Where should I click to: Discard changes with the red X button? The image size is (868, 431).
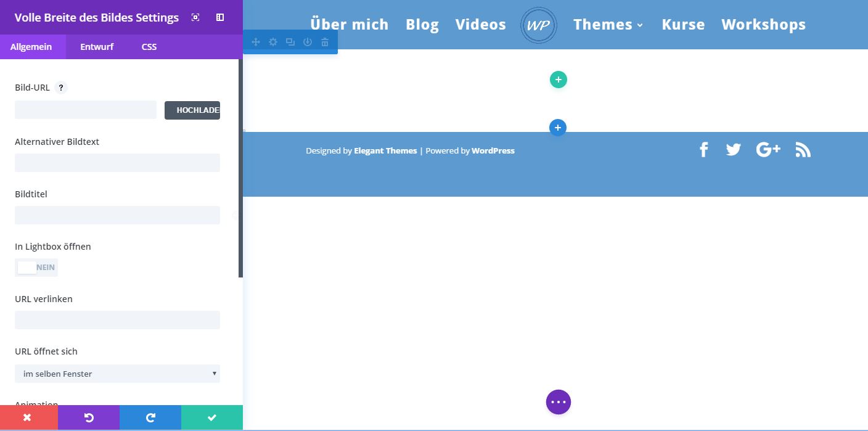(27, 417)
